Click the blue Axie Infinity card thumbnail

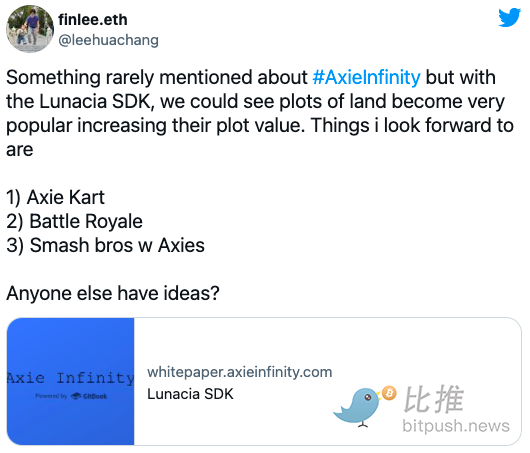(x=71, y=381)
